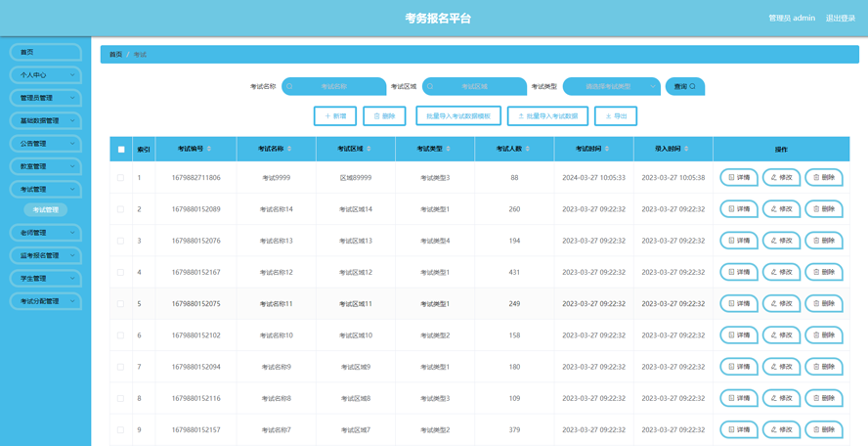
Task: Click the cell 2024-03-27 10:05:33
Action: pos(593,178)
